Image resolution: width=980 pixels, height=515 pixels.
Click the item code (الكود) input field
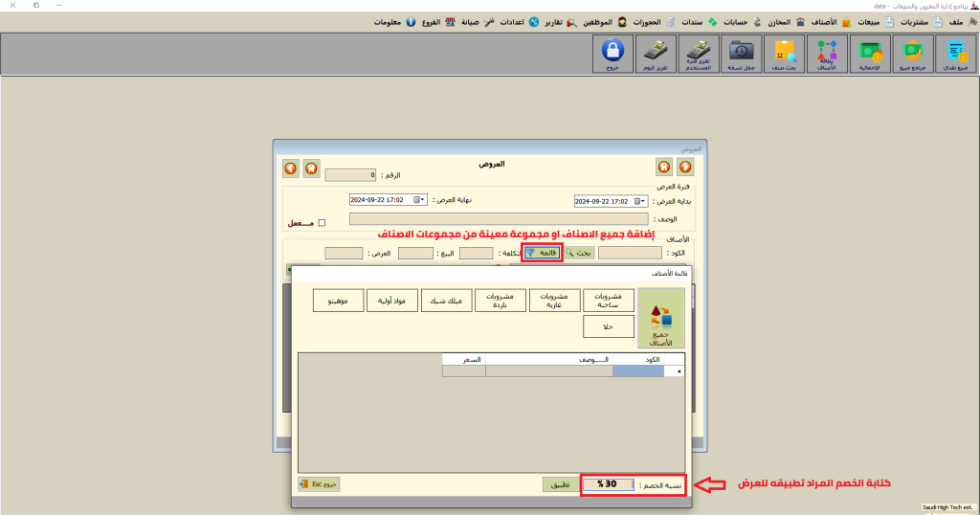630,253
